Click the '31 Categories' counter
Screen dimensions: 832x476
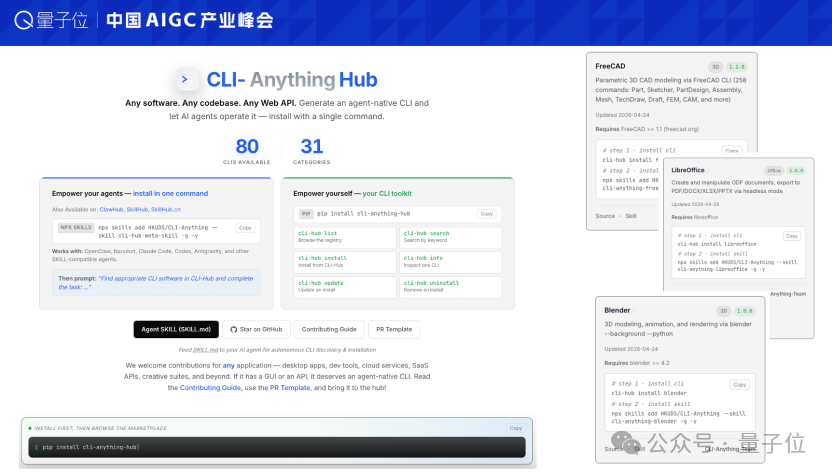(x=311, y=150)
